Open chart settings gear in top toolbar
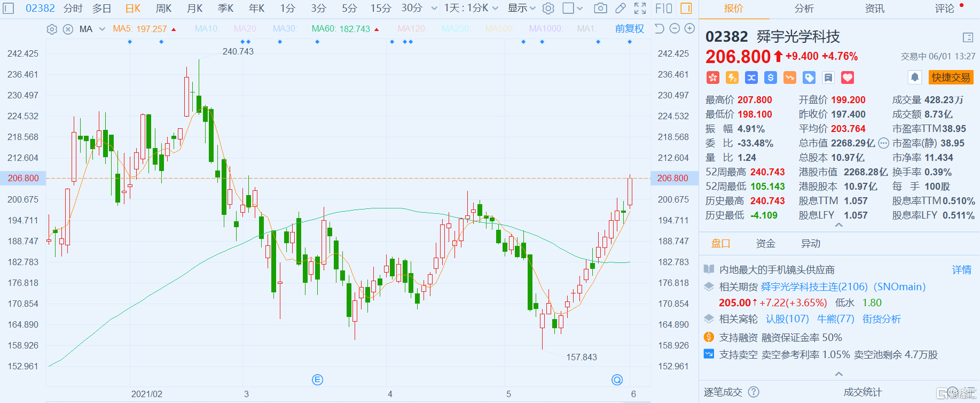980x403 pixels. click(x=548, y=8)
